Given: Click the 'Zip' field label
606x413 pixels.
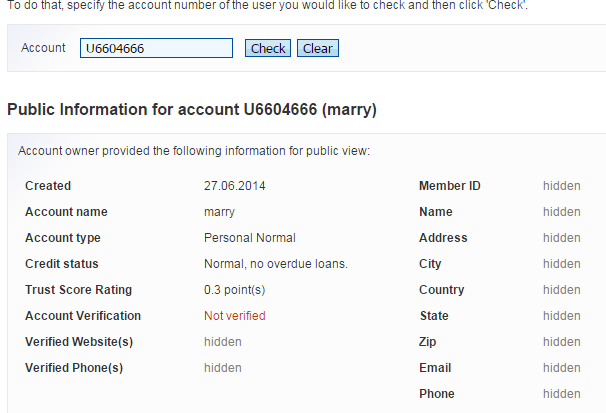Looking at the screenshot, I should (x=428, y=342).
